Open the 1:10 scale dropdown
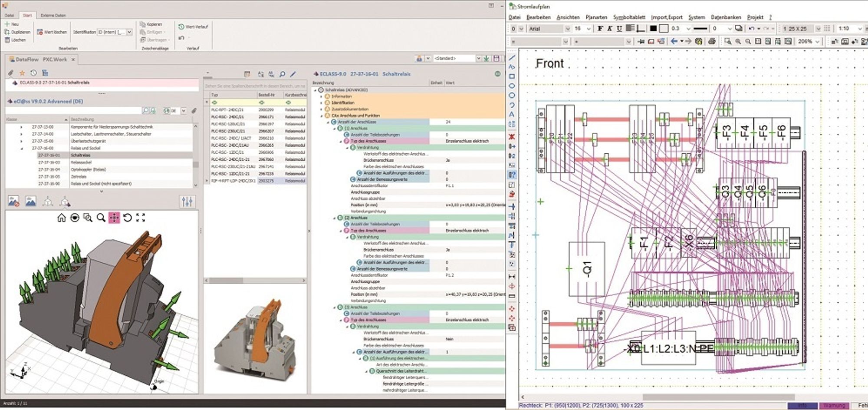 pos(860,29)
